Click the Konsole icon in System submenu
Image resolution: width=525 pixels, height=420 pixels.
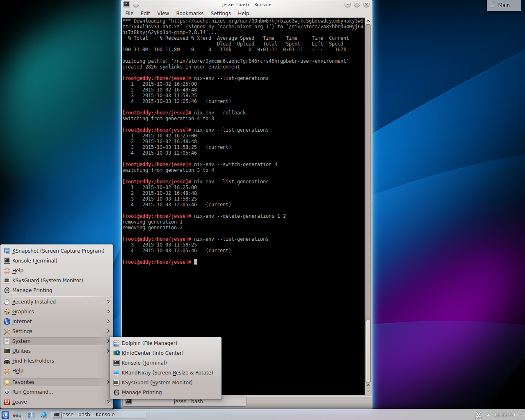pyautogui.click(x=116, y=363)
